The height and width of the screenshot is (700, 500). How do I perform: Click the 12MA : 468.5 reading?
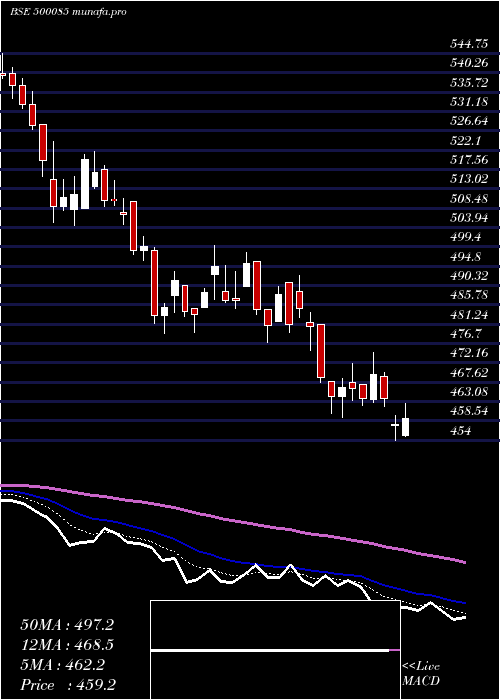tap(67, 645)
